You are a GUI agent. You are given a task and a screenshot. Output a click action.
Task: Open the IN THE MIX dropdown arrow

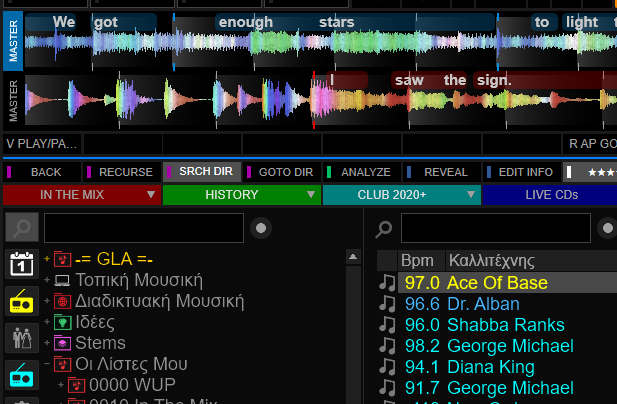click(x=151, y=195)
